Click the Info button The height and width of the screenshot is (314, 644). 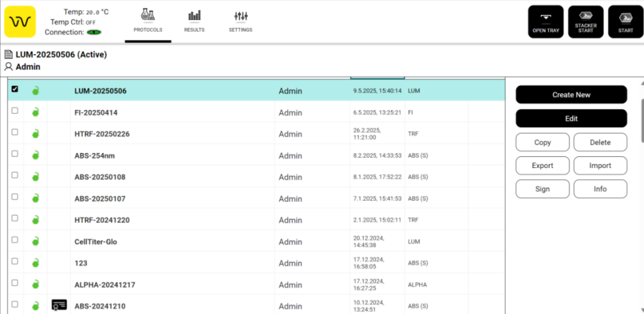[x=600, y=189]
